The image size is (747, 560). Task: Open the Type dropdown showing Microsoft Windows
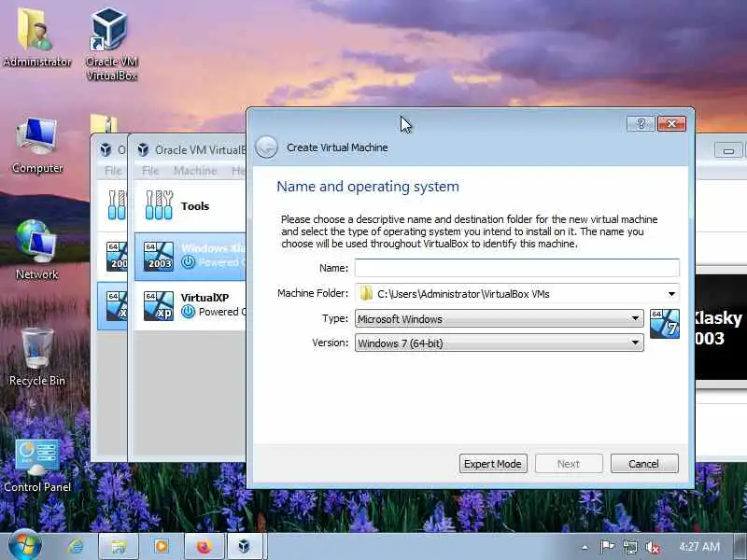(499, 318)
